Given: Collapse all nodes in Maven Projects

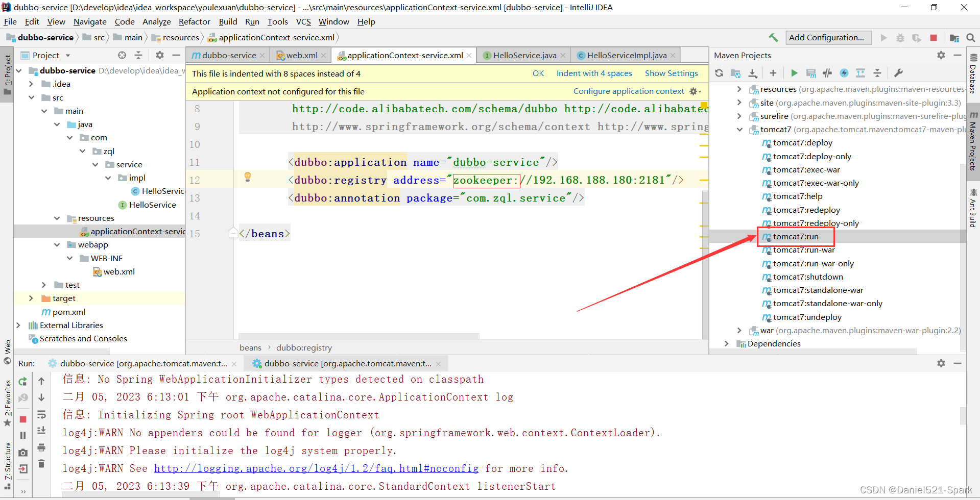Looking at the screenshot, I should [877, 73].
